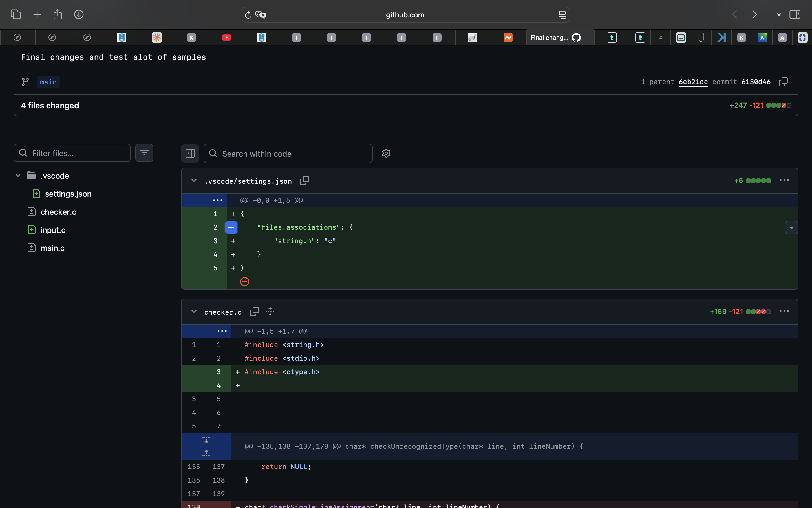Click the no-newline warning icon
Screen dimensions: 812x508
(x=245, y=282)
